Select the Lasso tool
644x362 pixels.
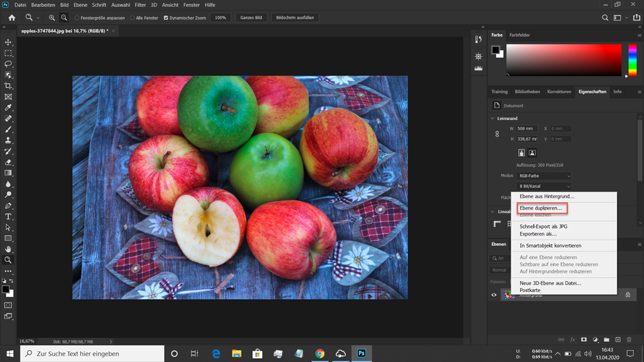point(8,64)
